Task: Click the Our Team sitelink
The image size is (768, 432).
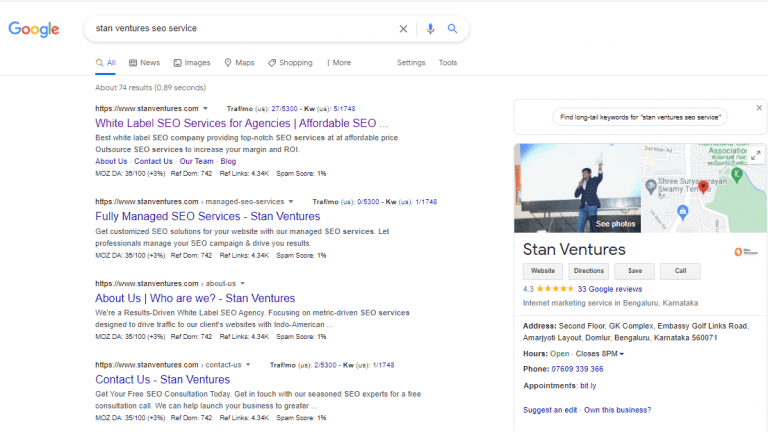Action: coord(196,162)
